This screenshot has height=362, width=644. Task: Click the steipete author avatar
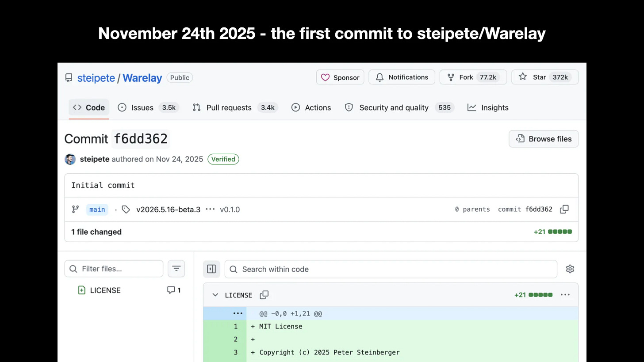[x=70, y=159]
